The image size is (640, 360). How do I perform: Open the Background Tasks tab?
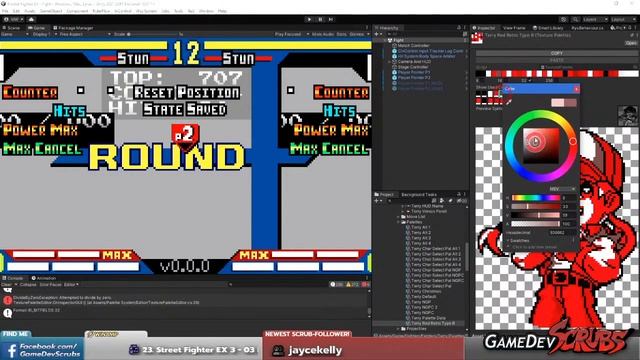[419, 194]
